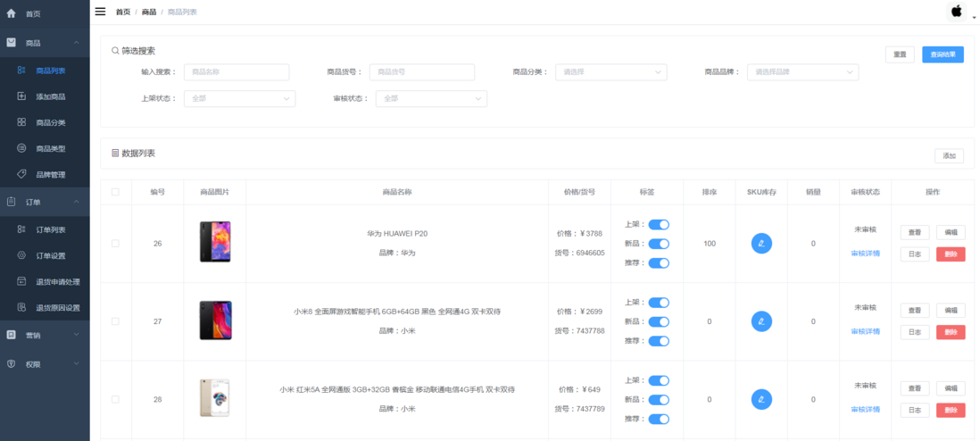The image size is (980, 441).
Task: Click the 退货申请处理 icon
Action: [x=21, y=281]
